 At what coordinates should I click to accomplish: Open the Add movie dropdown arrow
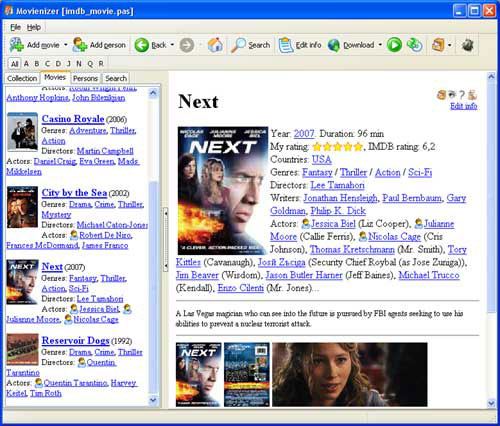(x=66, y=45)
